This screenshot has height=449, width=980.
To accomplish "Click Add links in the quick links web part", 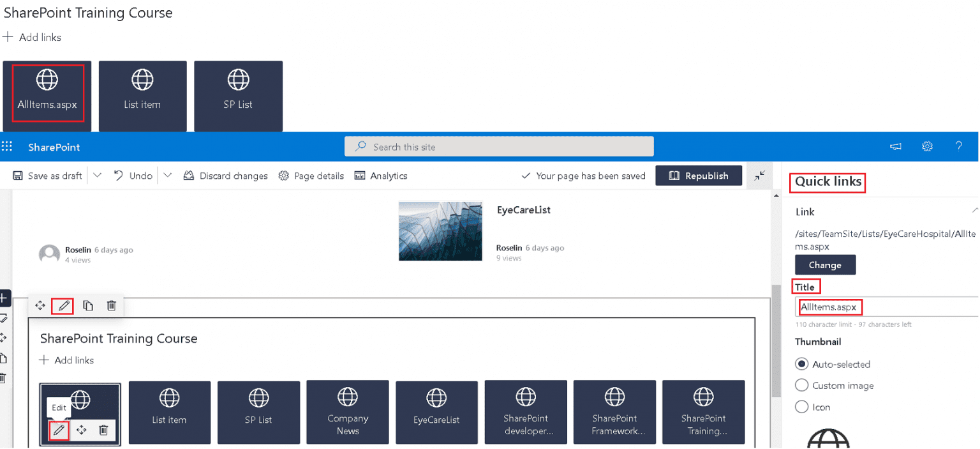I will click(x=66, y=360).
